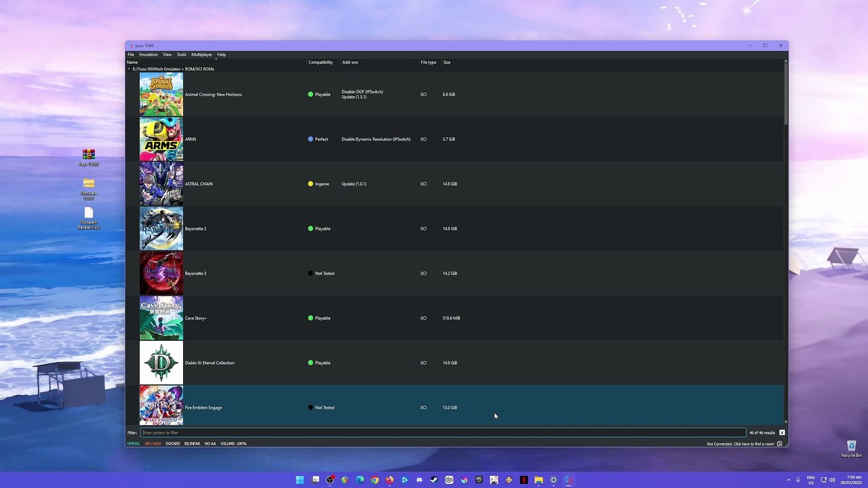
Task: Click the 519.6 MiB size value
Action: tap(451, 318)
